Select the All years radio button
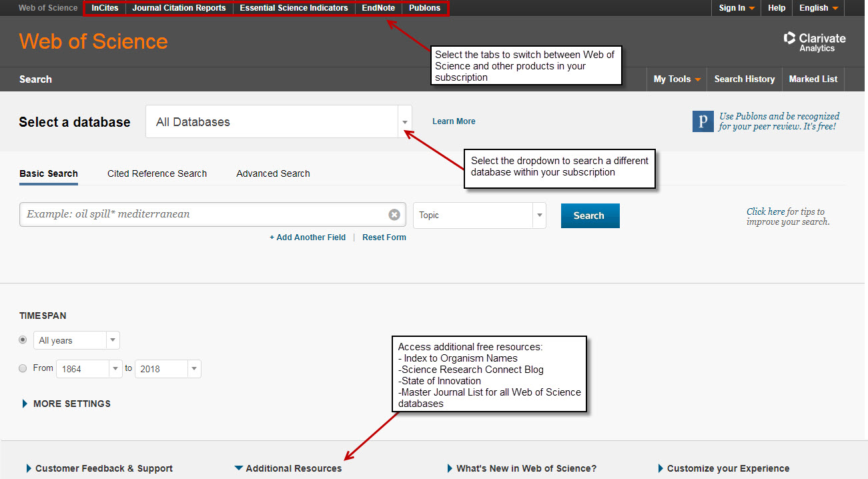The width and height of the screenshot is (868, 479). (23, 340)
